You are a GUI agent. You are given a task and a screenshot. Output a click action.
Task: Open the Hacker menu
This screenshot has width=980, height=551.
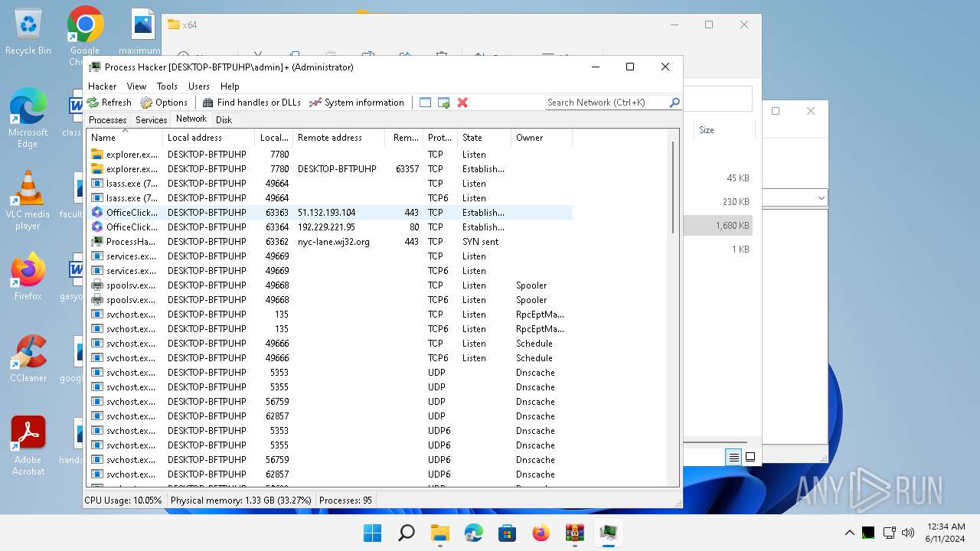tap(103, 86)
